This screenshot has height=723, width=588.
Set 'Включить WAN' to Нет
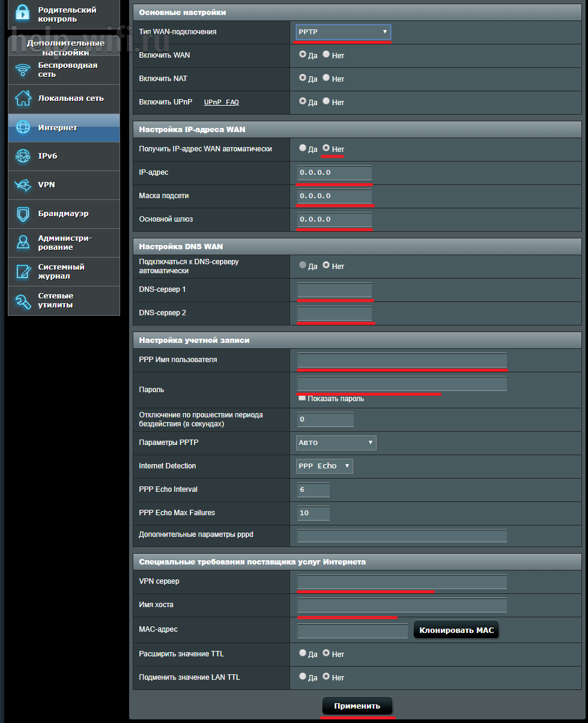click(x=326, y=55)
